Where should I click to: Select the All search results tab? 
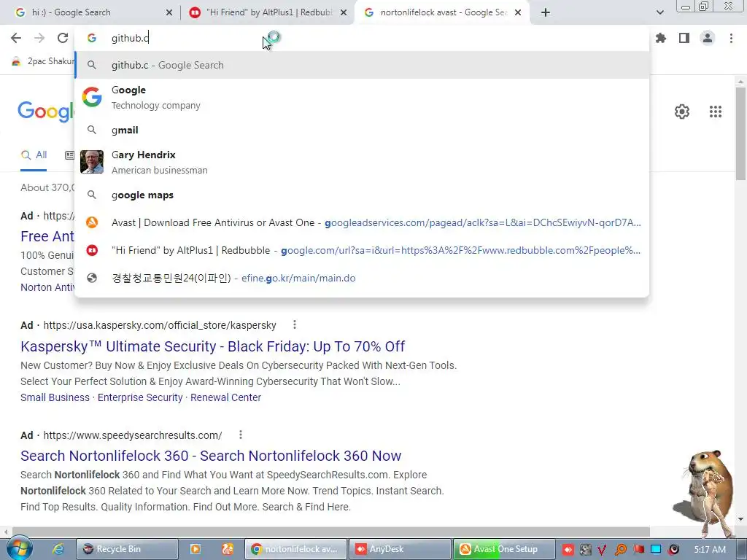[34, 155]
